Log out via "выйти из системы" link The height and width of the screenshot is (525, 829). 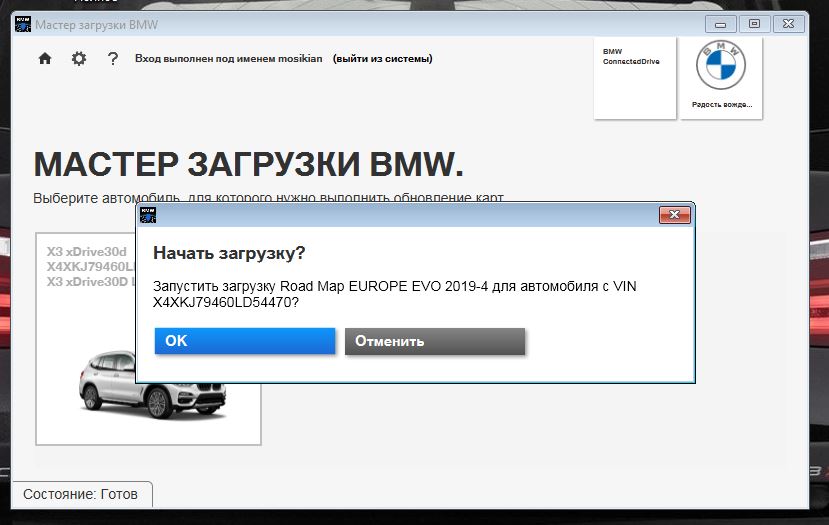click(382, 59)
